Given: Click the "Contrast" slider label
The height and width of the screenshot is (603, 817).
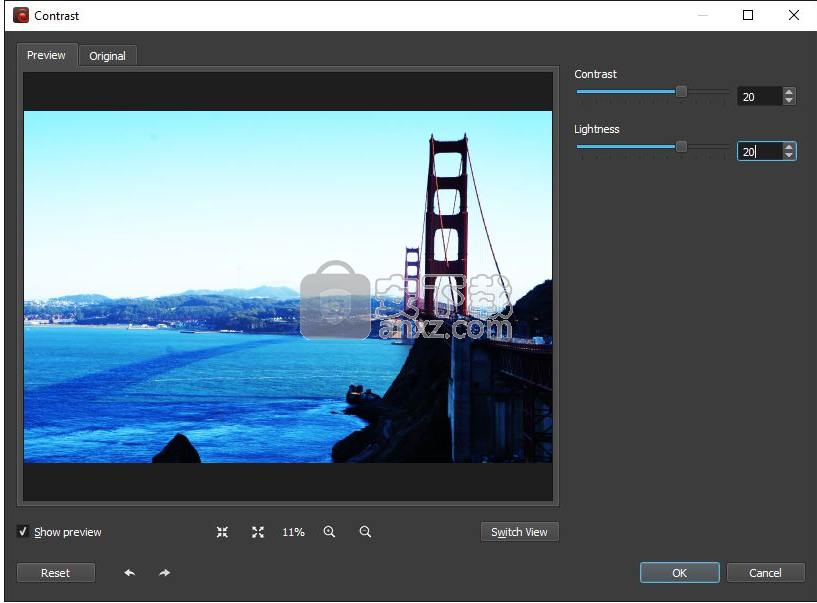Looking at the screenshot, I should [x=596, y=74].
